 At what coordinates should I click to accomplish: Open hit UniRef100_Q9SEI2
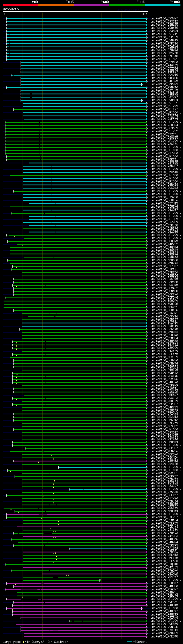click(x=164, y=21)
